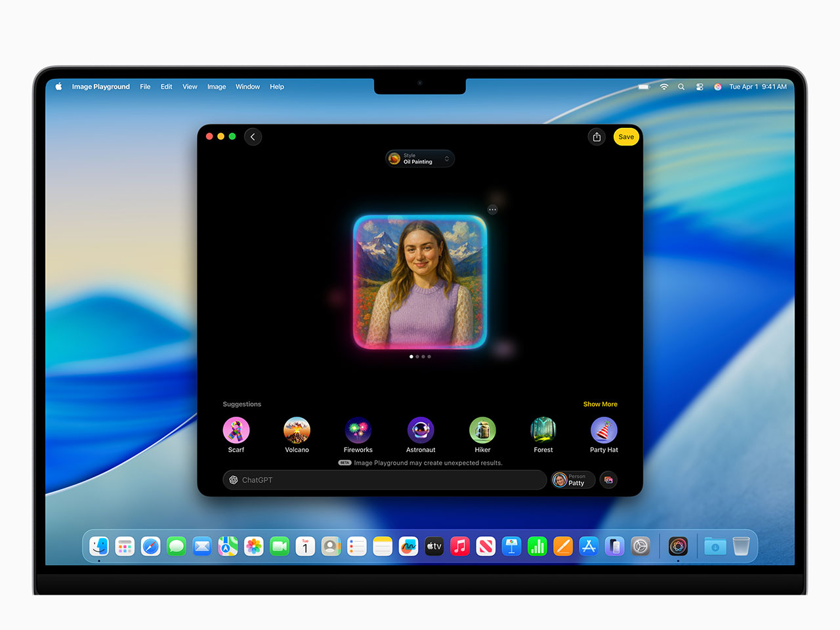Click the generated oil painting portrait
840x630 pixels.
(420, 282)
